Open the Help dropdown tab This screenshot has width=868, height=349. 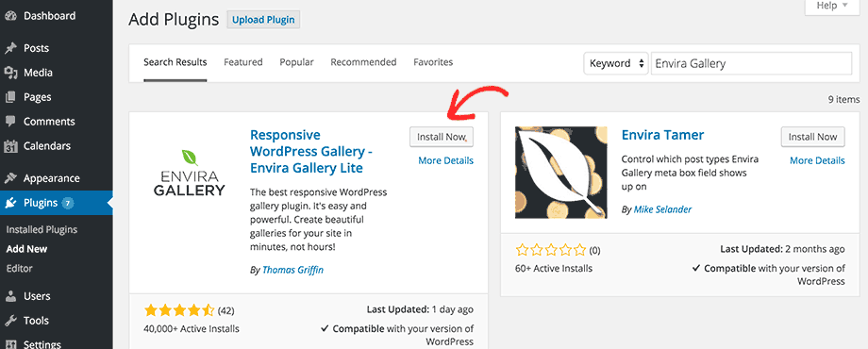[832, 6]
